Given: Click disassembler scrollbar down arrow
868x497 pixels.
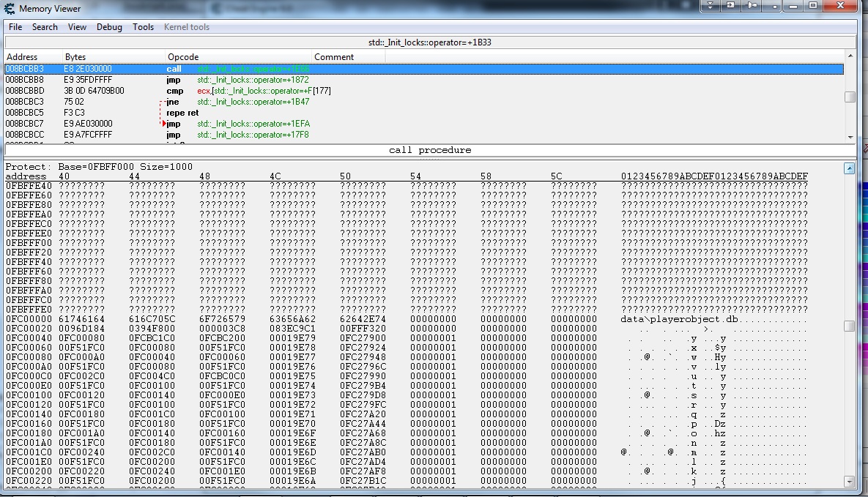Looking at the screenshot, I should [x=850, y=137].
